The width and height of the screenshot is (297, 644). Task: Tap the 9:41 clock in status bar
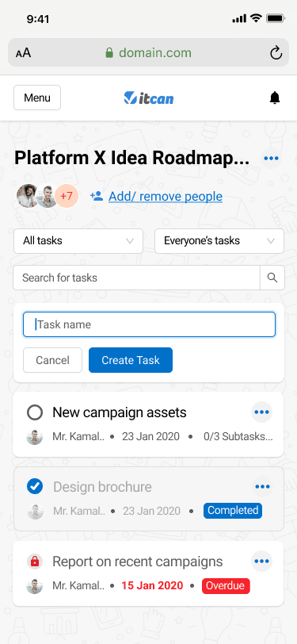coord(38,19)
